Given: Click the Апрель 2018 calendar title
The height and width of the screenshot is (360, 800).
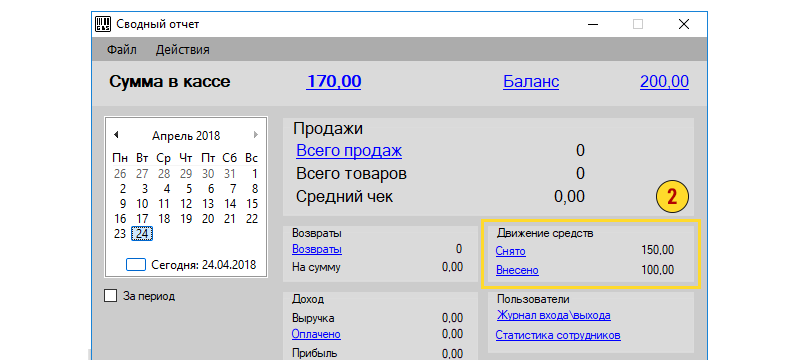Looking at the screenshot, I should point(186,136).
